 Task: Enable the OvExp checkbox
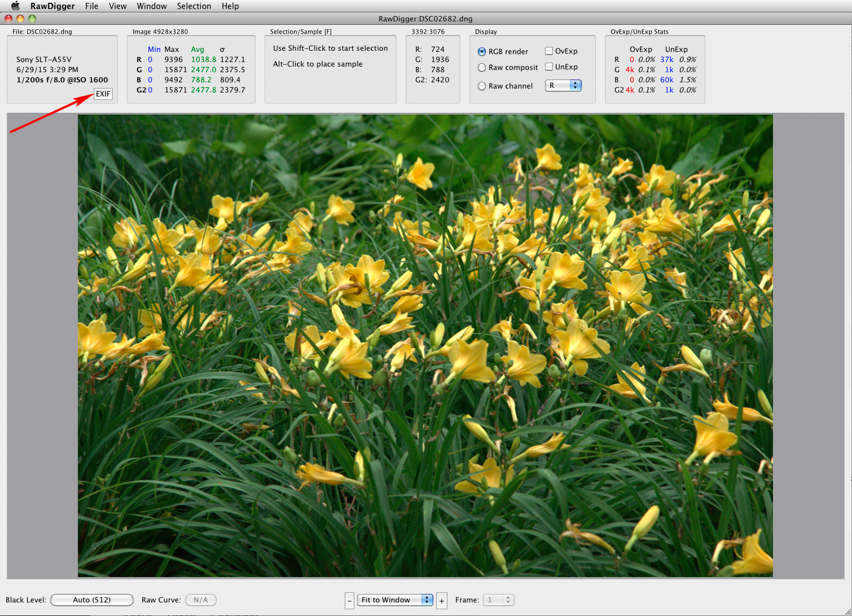(x=549, y=51)
